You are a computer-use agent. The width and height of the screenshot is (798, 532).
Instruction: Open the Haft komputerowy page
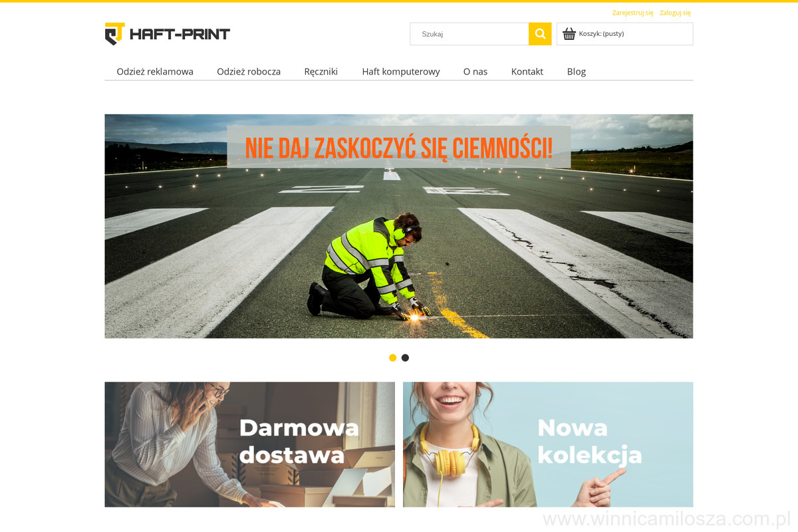click(401, 71)
